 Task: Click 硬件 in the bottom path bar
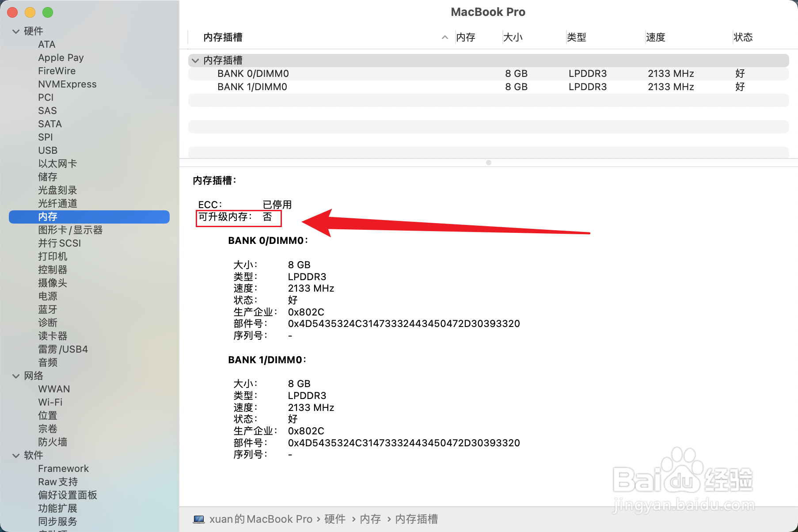[335, 519]
